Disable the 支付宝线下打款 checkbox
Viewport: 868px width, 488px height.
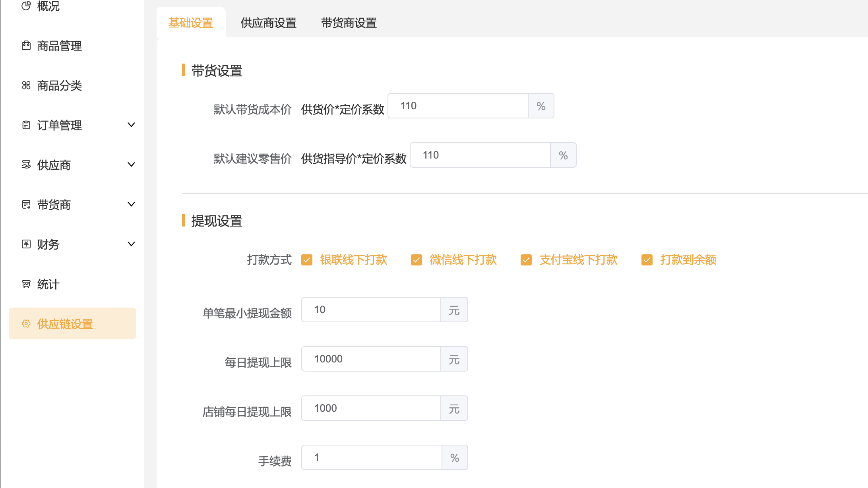[526, 260]
